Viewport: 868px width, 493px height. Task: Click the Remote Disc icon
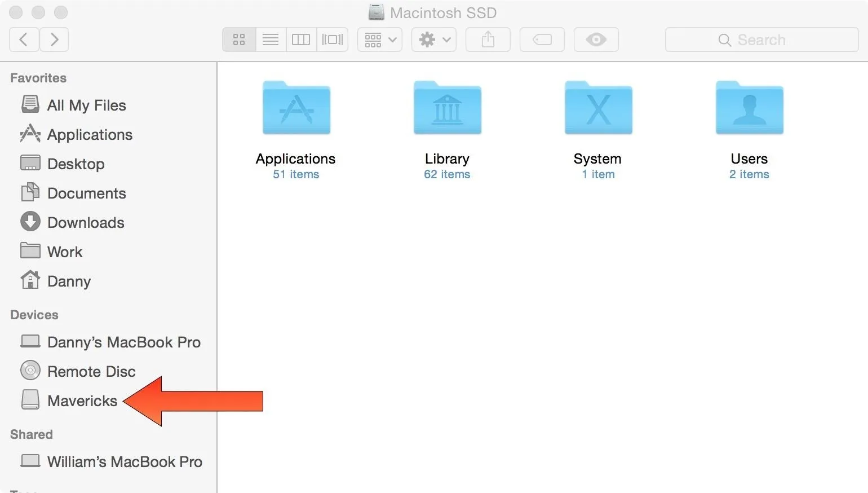coord(30,371)
